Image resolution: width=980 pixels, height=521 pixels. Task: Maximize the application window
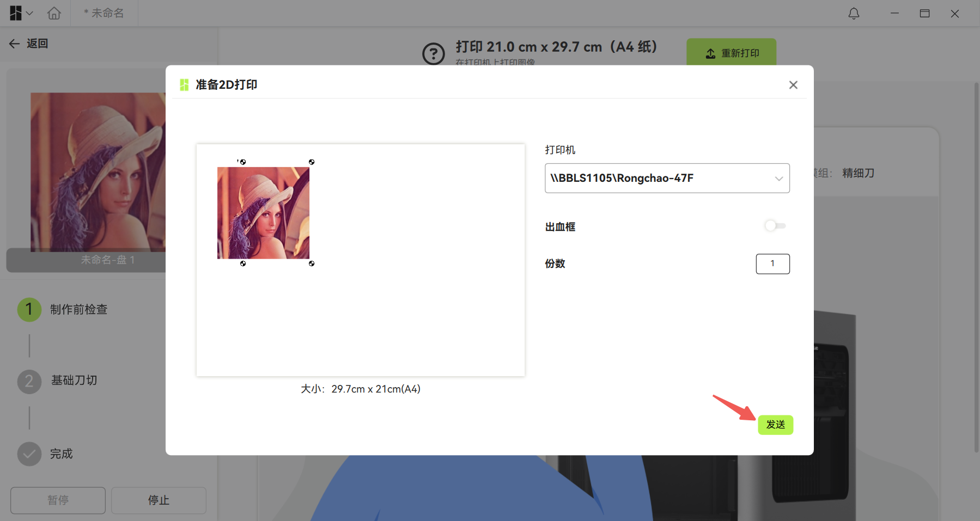924,13
